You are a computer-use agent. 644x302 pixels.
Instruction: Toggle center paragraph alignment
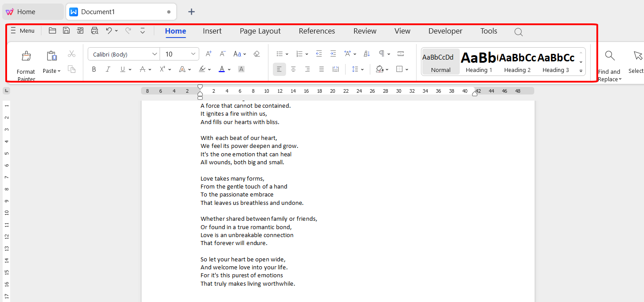pyautogui.click(x=293, y=69)
